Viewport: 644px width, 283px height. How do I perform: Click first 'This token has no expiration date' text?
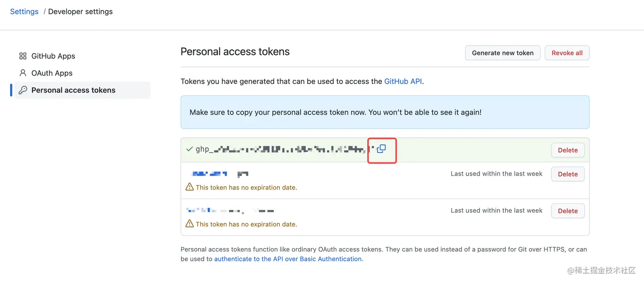246,187
